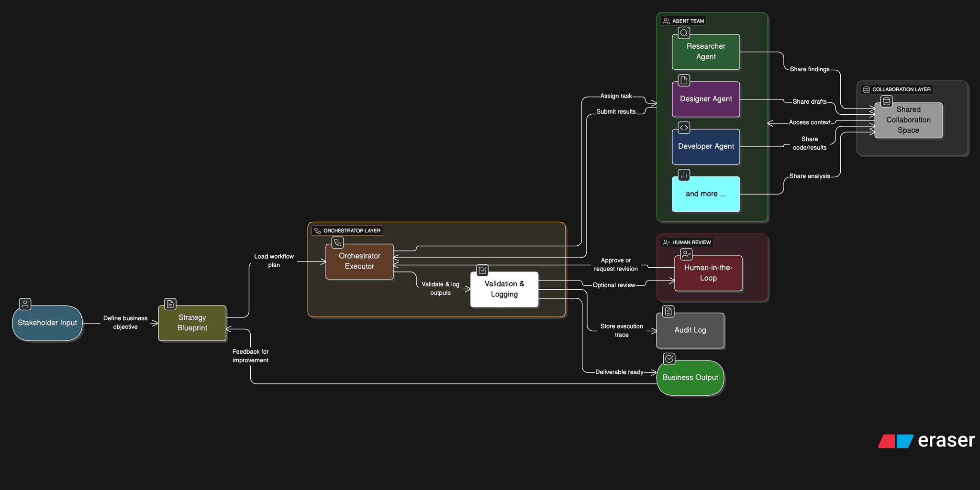Click the icon in the ORCHESTRATOR LAYER header
980x490 pixels.
pos(317,231)
